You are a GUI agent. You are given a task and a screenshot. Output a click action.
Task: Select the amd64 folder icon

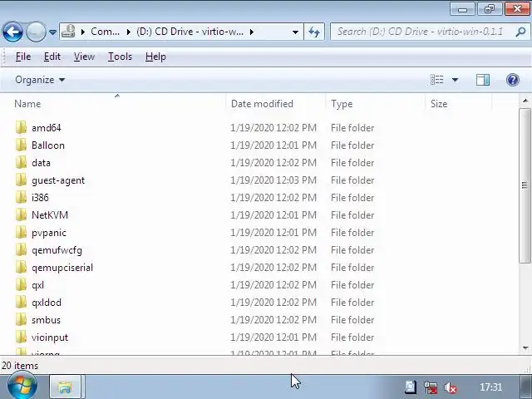coord(21,127)
